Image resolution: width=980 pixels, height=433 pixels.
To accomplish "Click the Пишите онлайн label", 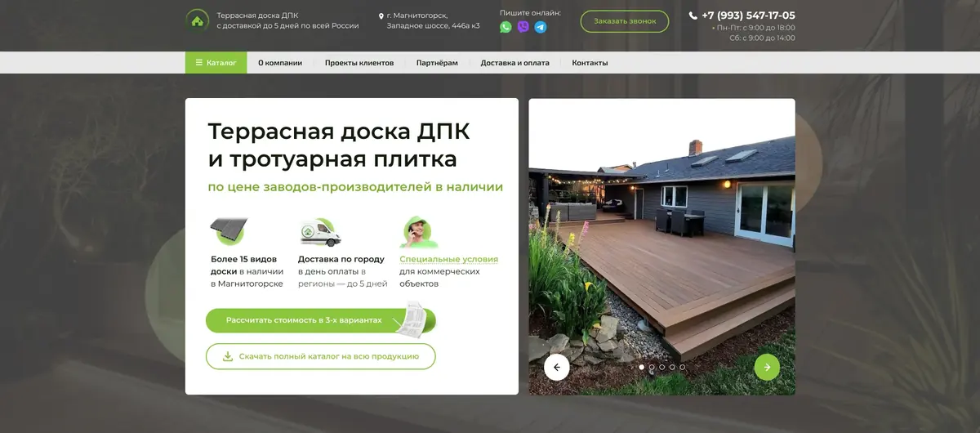I will 530,13.
